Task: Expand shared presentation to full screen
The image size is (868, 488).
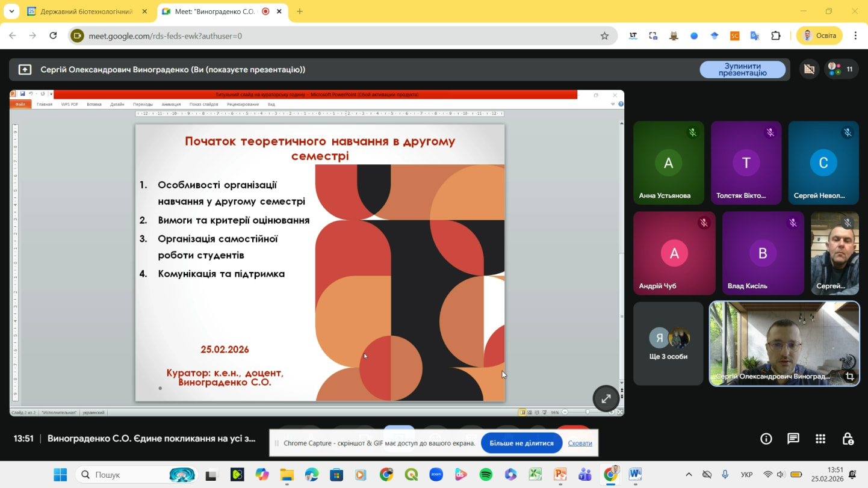Action: tap(606, 398)
